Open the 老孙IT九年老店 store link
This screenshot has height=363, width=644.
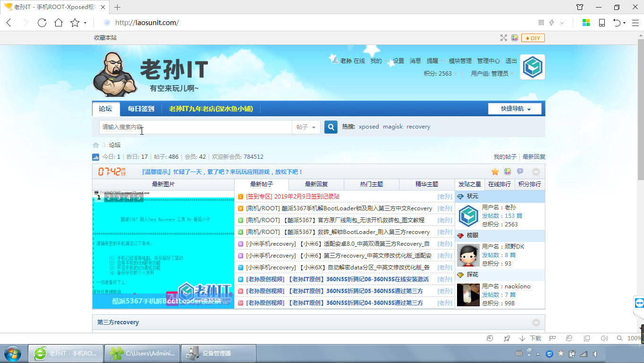(211, 109)
